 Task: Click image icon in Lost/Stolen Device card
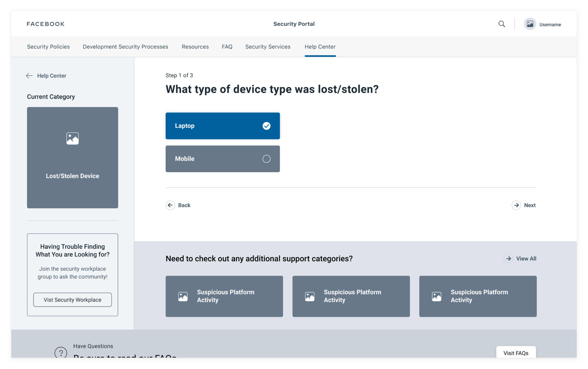72,139
